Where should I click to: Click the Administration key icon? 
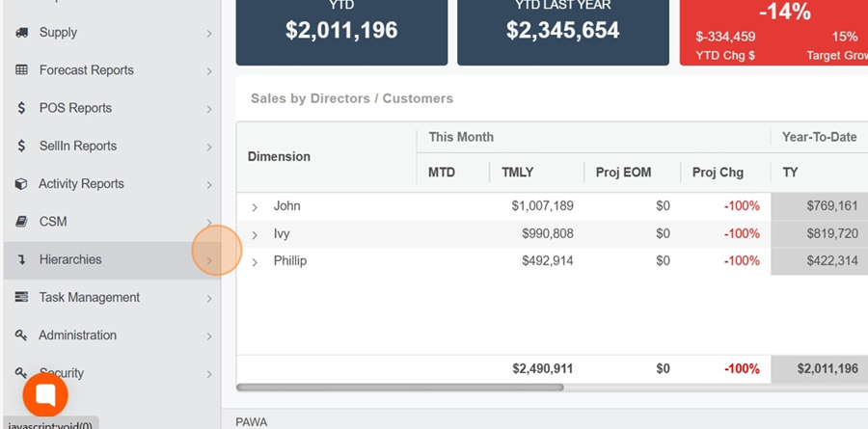point(21,335)
